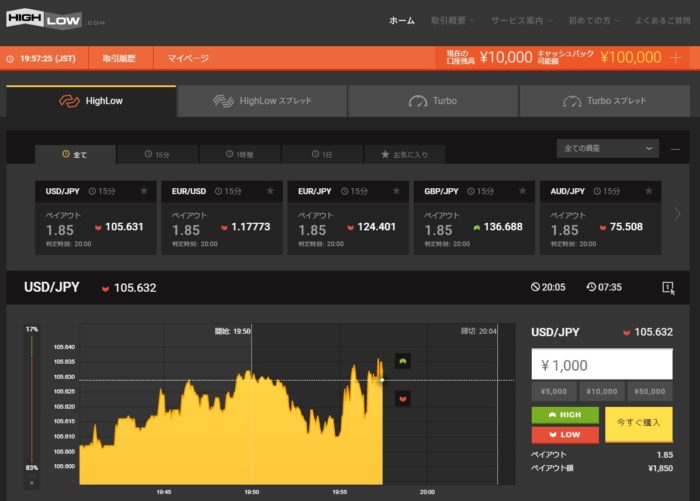
Task: Select the USD/JPY 105.631 card
Action: (96, 217)
